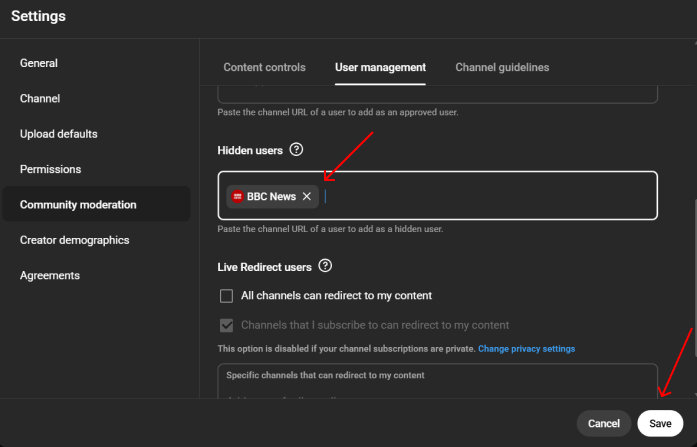Enable All channels can redirect checkbox
The height and width of the screenshot is (447, 697).
(x=226, y=296)
